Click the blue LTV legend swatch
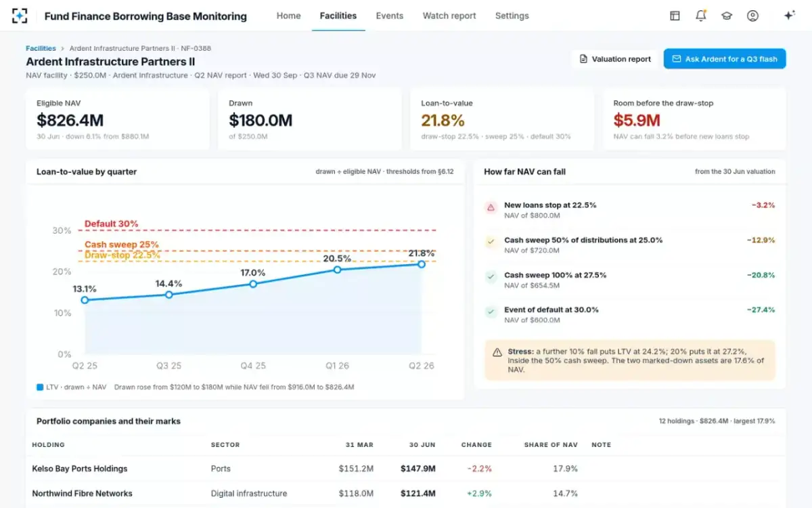 [x=40, y=387]
